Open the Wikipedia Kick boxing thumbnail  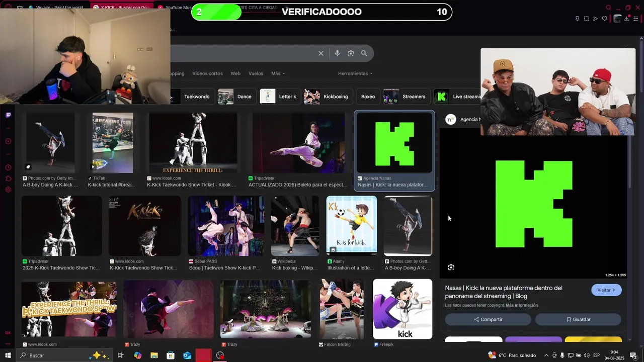[x=295, y=226]
